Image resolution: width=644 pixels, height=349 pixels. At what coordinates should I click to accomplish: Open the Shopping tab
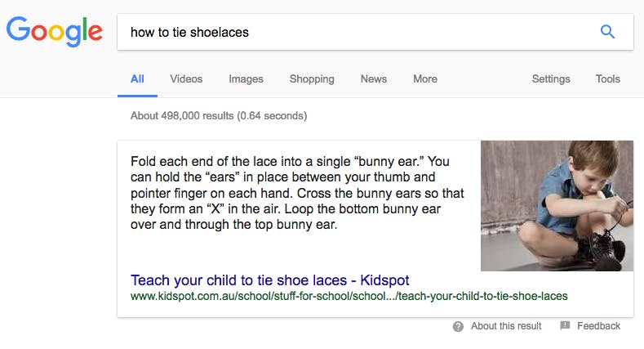tap(312, 79)
